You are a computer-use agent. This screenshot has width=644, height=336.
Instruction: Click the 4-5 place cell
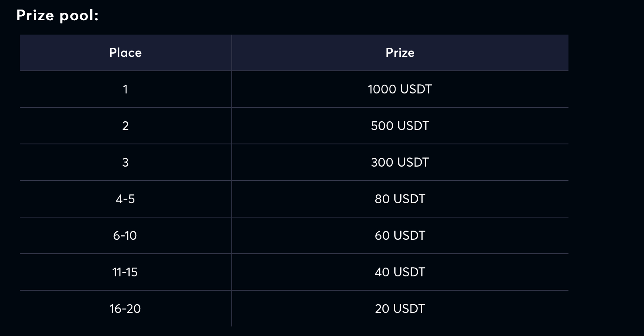click(x=126, y=199)
